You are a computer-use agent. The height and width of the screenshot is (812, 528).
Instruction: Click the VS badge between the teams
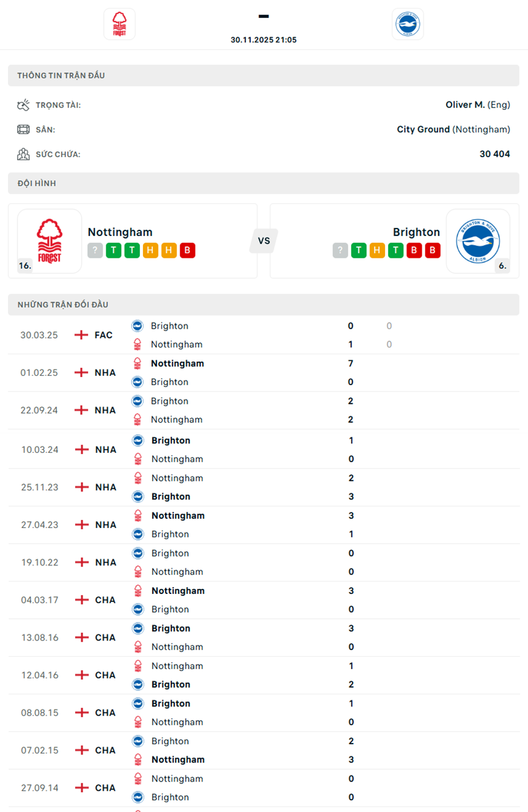pos(264,240)
